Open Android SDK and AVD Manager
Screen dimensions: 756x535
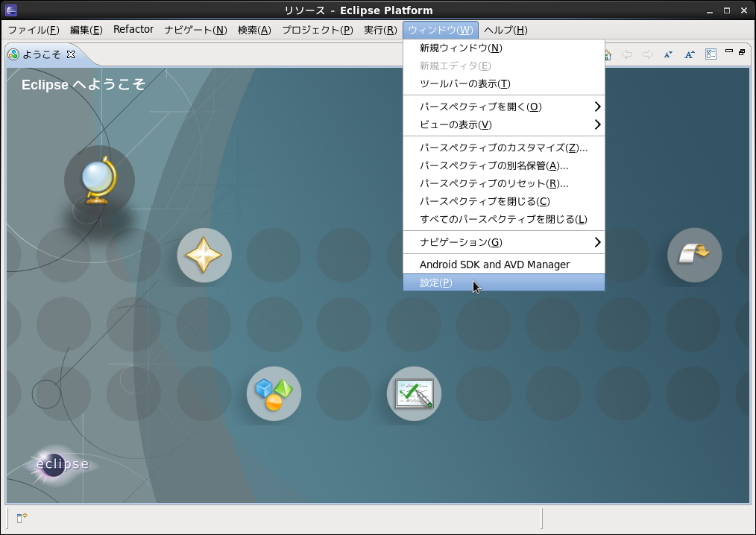504,265
